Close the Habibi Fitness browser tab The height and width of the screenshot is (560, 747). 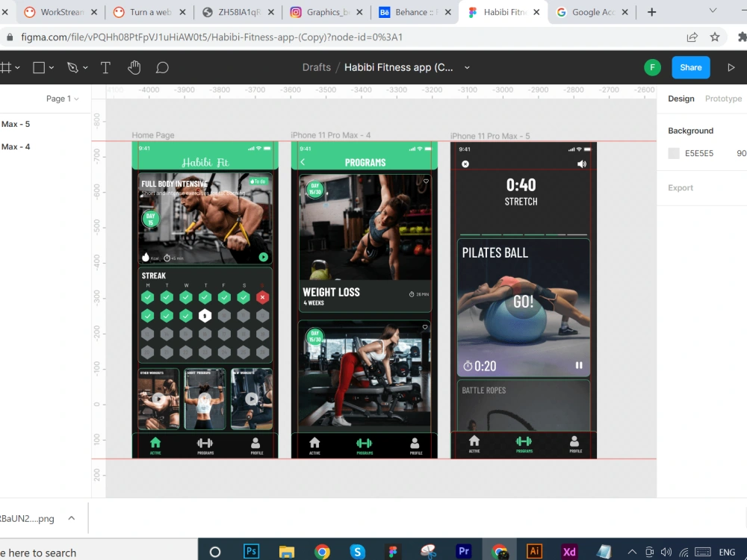point(536,13)
